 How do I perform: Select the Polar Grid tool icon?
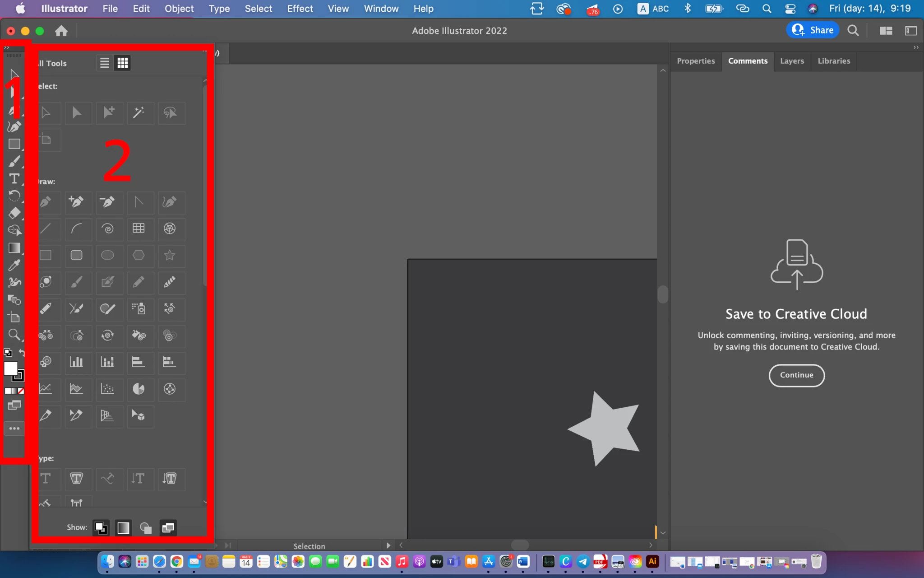tap(170, 229)
